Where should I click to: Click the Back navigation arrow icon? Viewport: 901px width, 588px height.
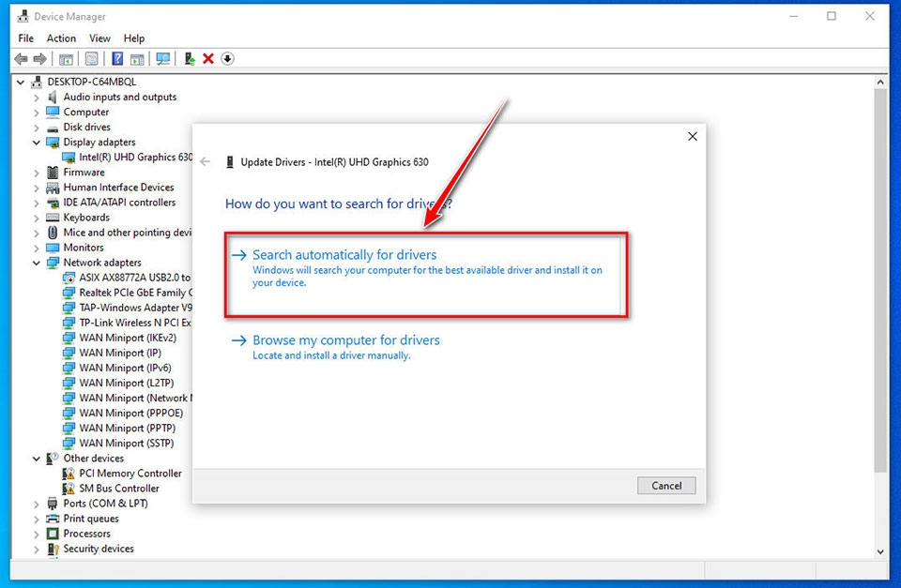coord(21,58)
